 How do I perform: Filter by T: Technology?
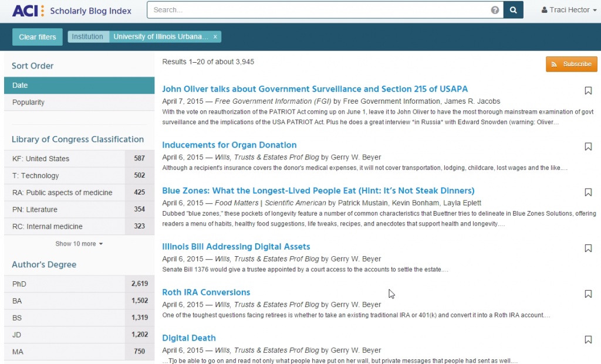click(x=79, y=176)
